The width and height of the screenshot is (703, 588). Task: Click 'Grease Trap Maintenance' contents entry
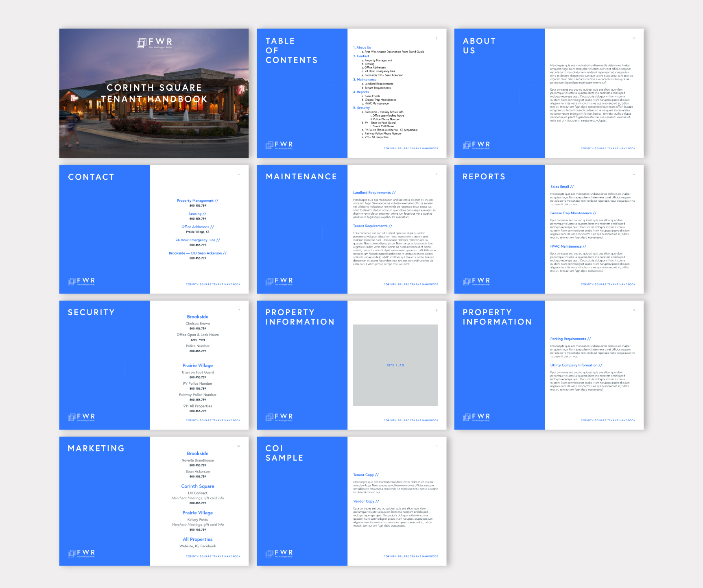[x=379, y=100]
